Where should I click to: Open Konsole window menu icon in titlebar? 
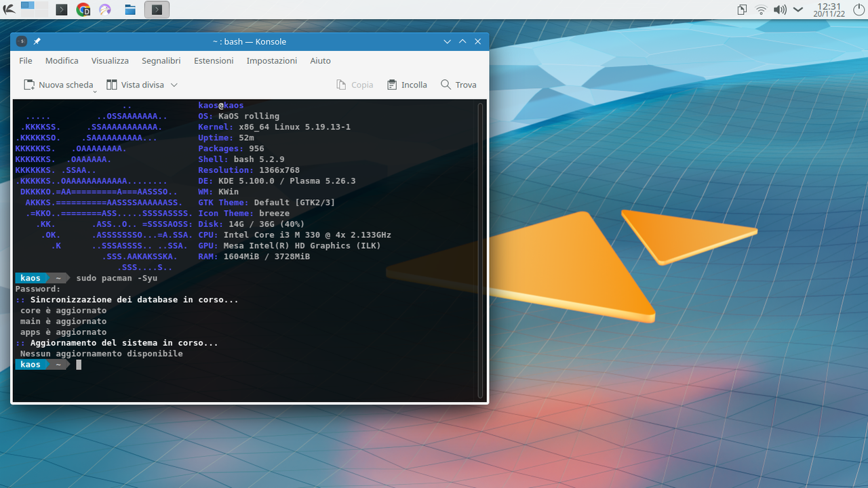tap(22, 41)
